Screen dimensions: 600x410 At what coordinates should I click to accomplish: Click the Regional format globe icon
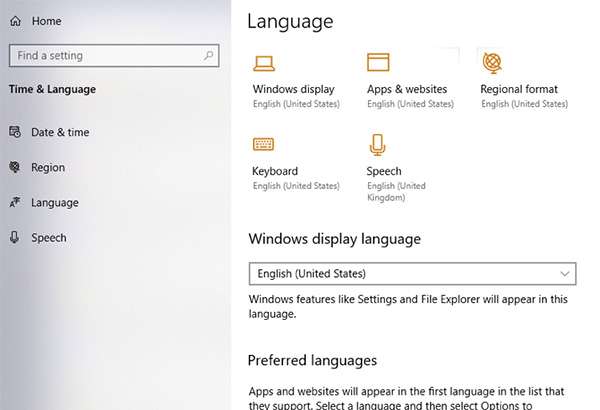point(492,63)
